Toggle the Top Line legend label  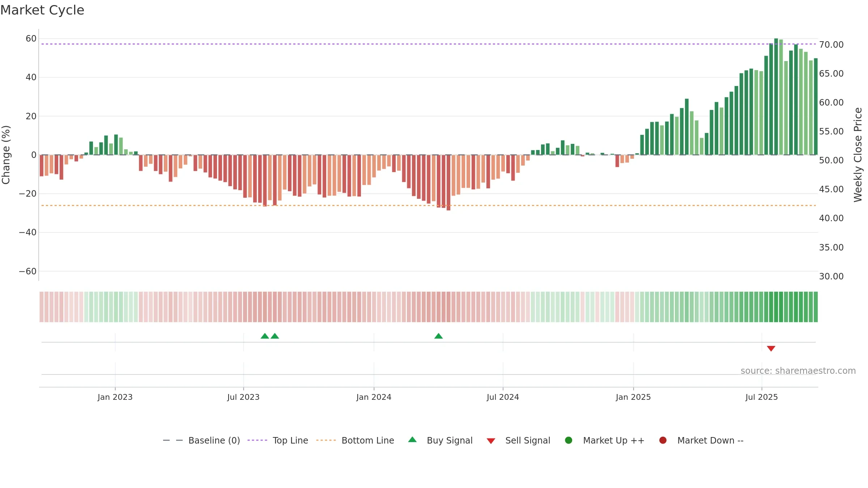[x=290, y=440]
